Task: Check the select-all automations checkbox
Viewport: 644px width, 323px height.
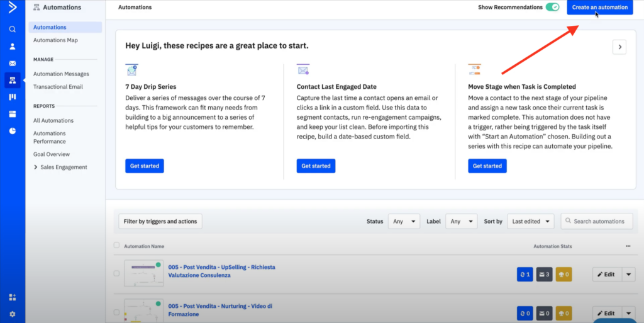Action: (116, 246)
